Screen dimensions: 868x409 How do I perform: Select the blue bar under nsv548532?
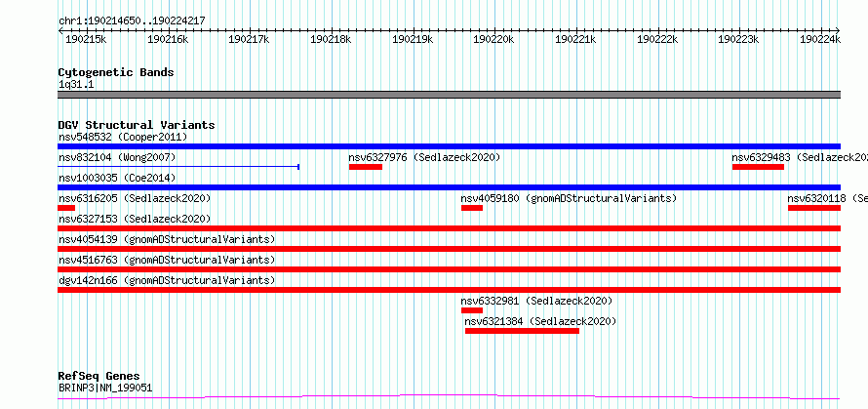(449, 146)
